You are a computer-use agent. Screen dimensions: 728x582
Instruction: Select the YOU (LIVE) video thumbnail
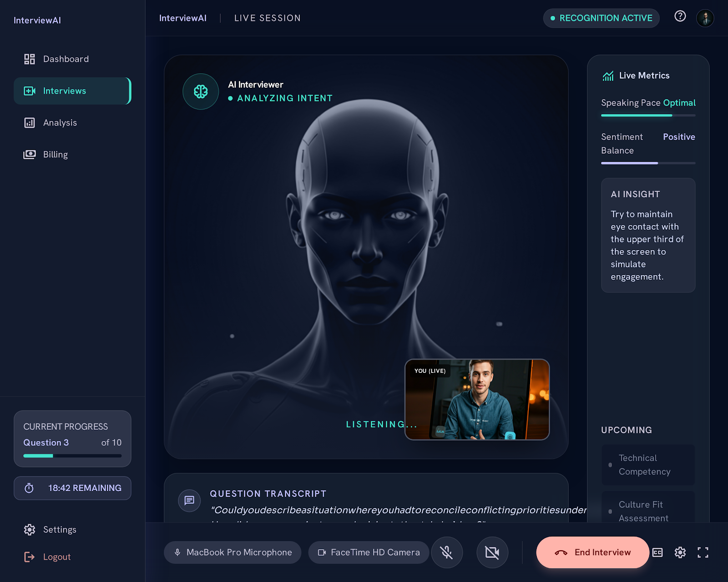click(x=477, y=400)
